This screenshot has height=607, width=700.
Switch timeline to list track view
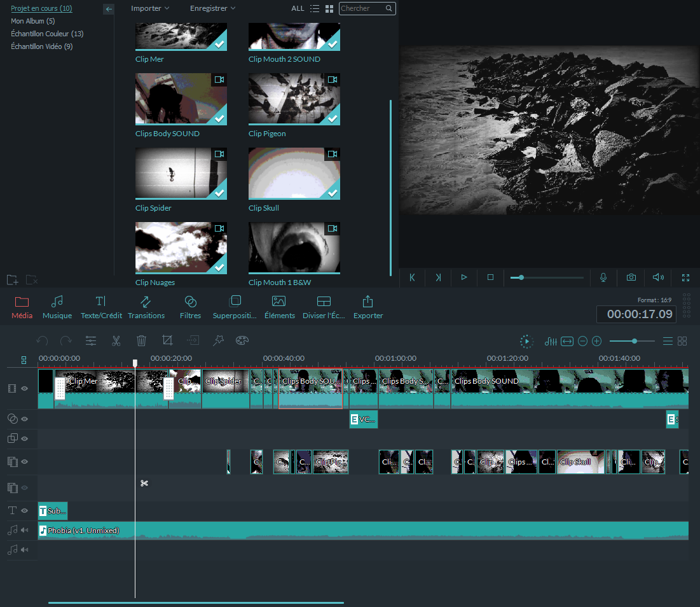(668, 341)
